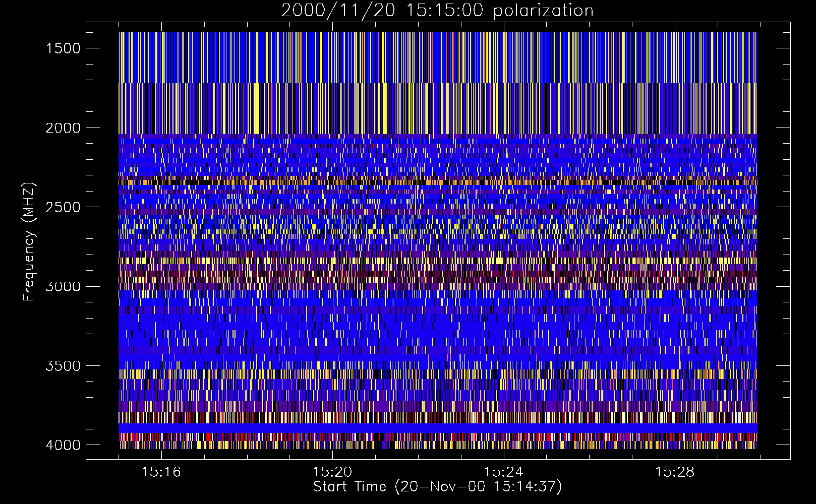816x504 pixels.
Task: Click the 2000 frequency tick label
Action: [x=63, y=128]
